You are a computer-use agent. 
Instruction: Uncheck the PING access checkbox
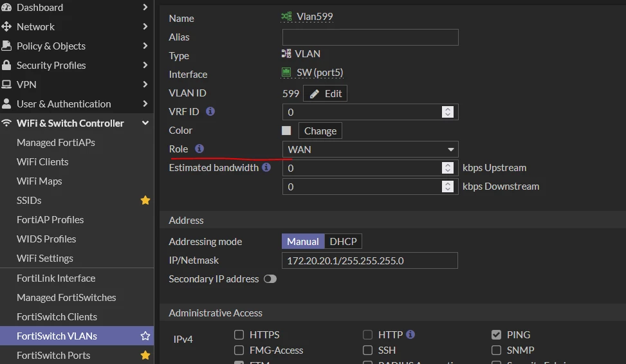click(496, 334)
